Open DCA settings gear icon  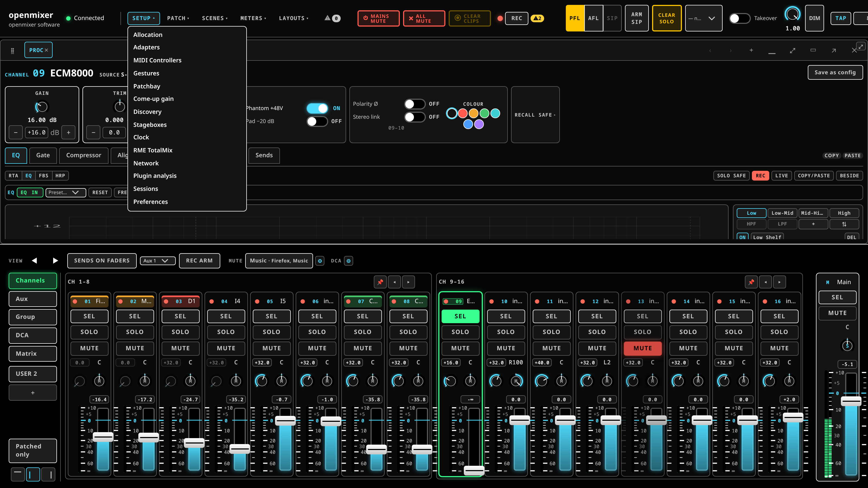(348, 261)
